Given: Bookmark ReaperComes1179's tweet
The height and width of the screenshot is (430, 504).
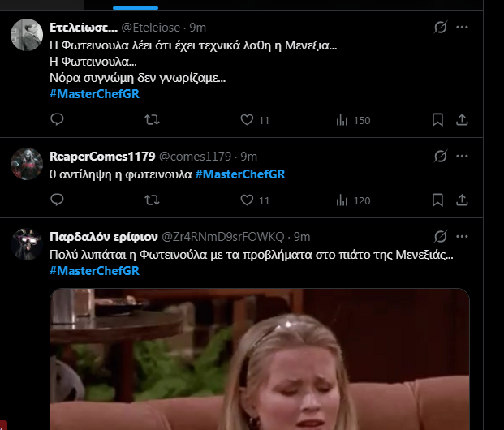Looking at the screenshot, I should click(x=437, y=200).
